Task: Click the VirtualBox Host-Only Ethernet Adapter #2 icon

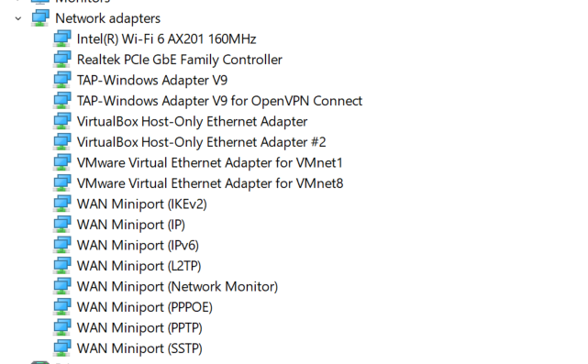Action: (x=61, y=142)
